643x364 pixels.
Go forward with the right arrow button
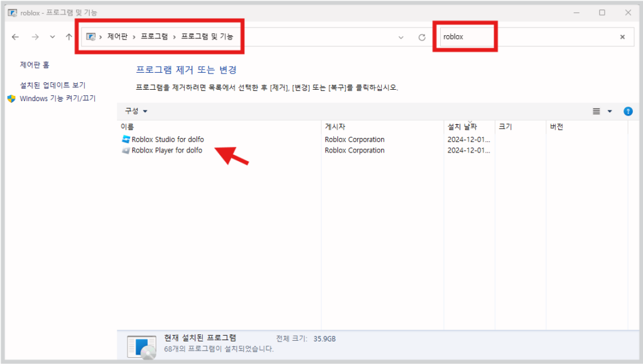[35, 37]
